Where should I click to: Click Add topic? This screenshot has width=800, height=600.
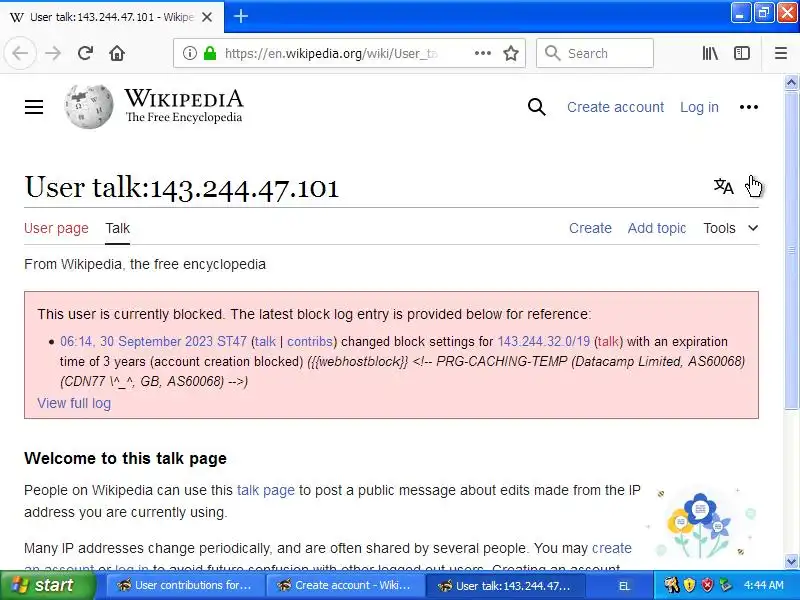(x=657, y=228)
